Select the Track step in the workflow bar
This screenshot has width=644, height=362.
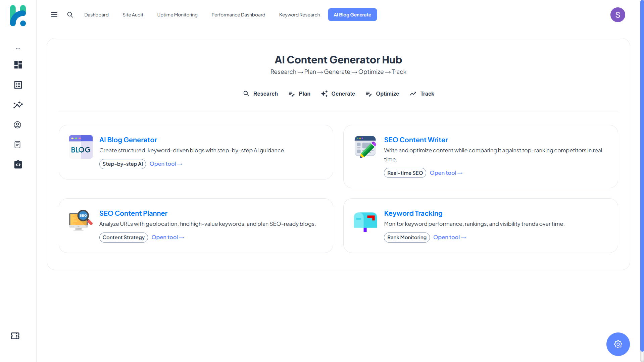[x=422, y=94]
